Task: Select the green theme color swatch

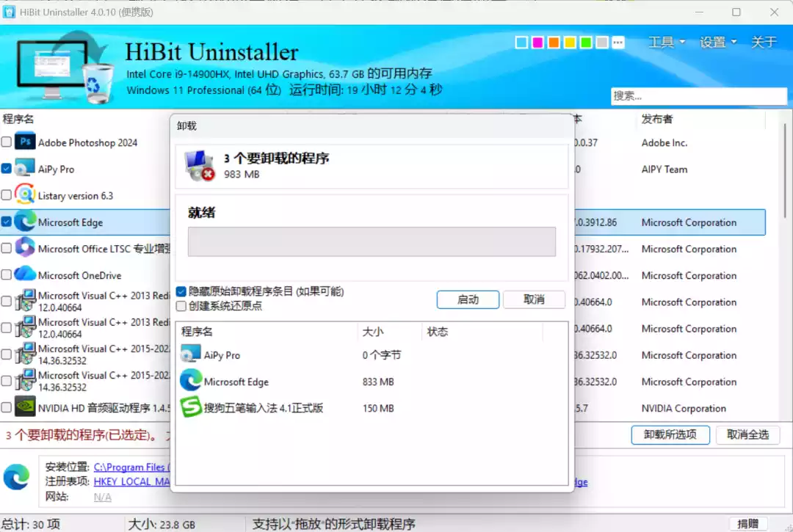Action: 586,43
